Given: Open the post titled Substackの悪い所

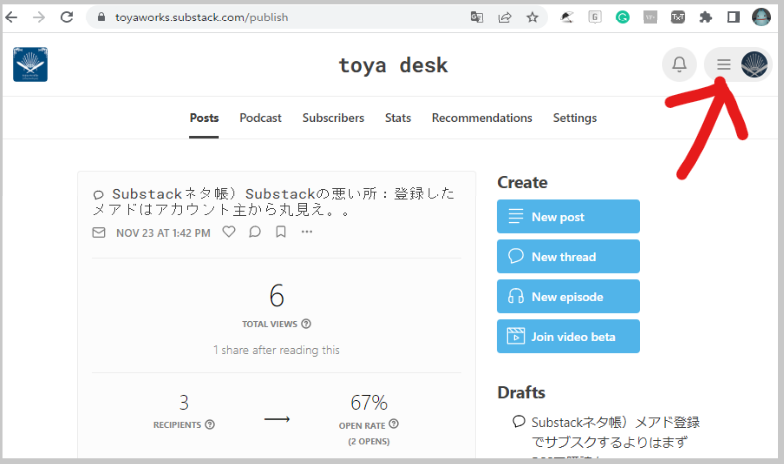Looking at the screenshot, I should click(274, 201).
